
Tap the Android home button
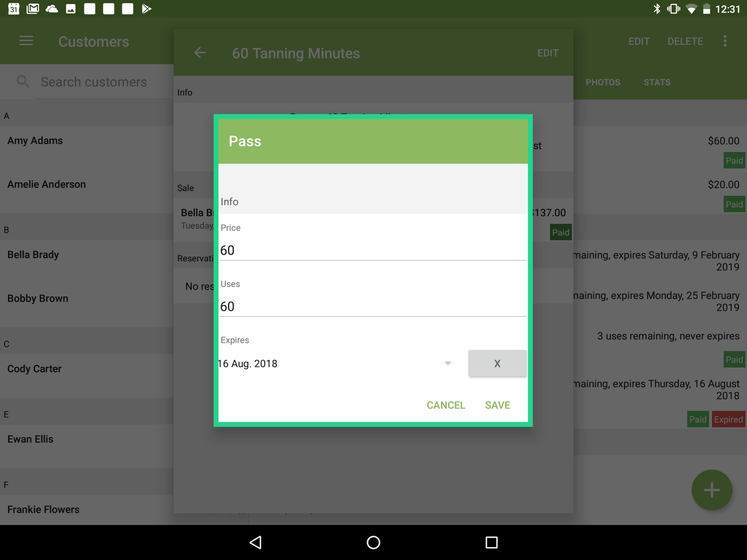(373, 542)
